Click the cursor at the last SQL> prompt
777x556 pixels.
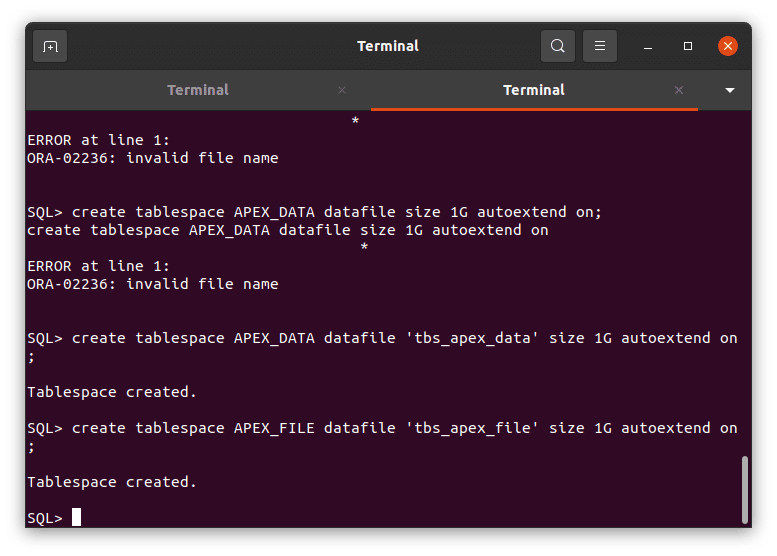coord(76,517)
